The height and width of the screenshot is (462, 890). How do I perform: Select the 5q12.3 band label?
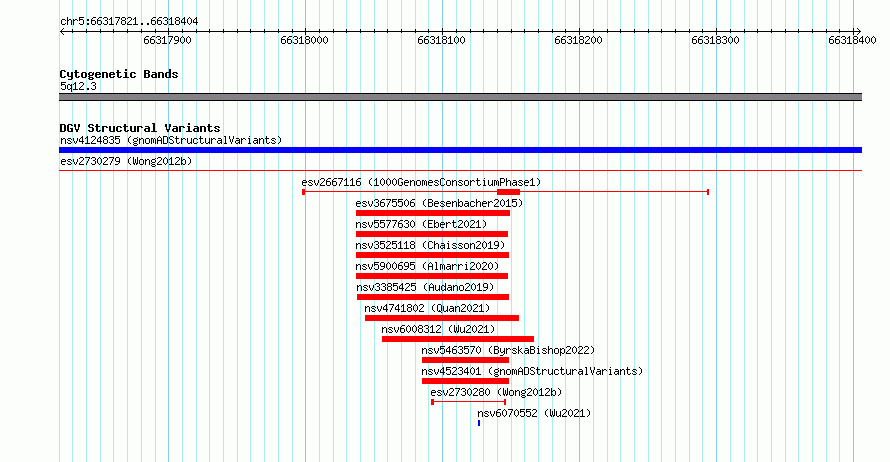(x=78, y=86)
